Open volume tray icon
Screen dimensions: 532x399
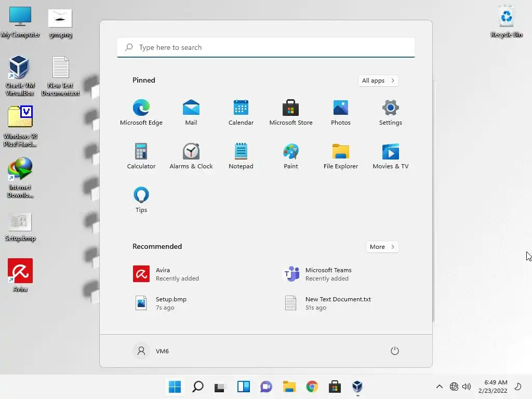pyautogui.click(x=467, y=387)
